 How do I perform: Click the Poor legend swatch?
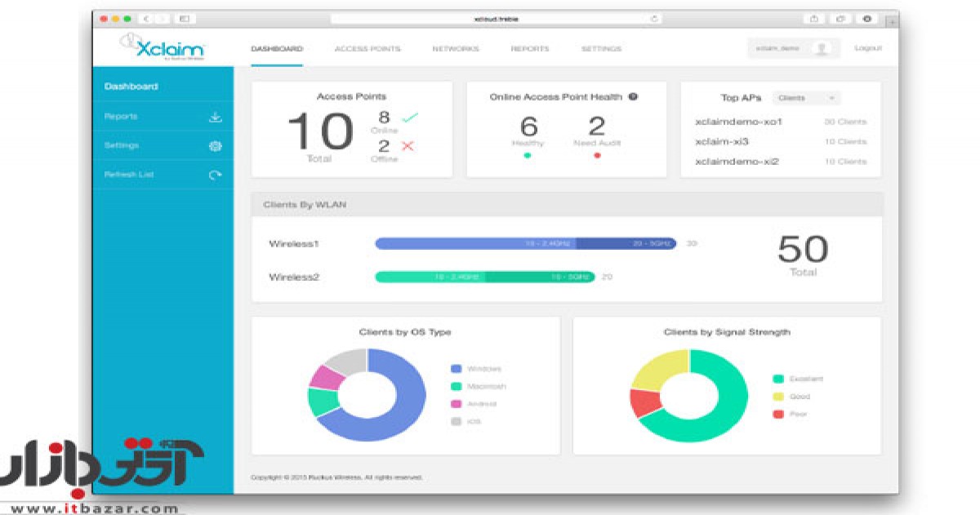pyautogui.click(x=778, y=415)
